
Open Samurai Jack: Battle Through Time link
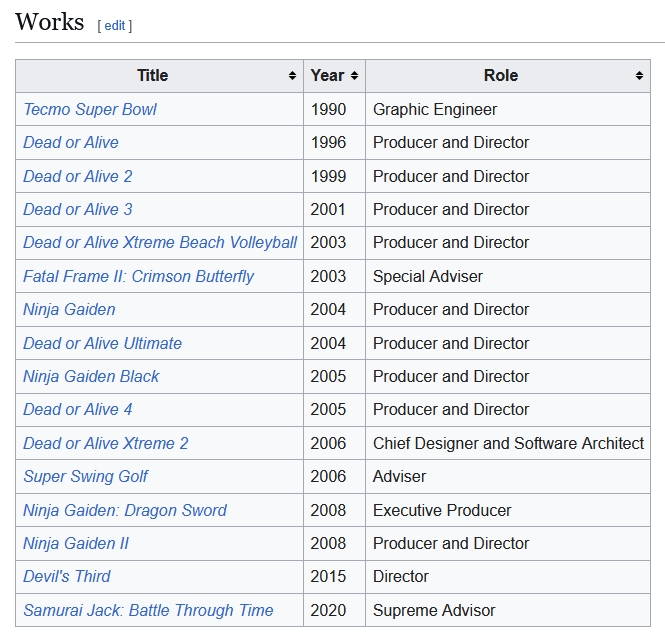coord(148,611)
